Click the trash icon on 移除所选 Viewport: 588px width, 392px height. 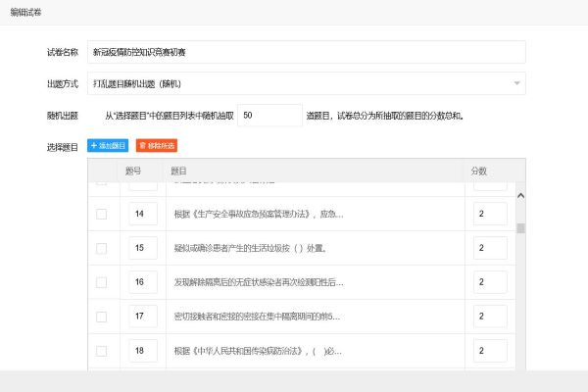[x=143, y=145]
